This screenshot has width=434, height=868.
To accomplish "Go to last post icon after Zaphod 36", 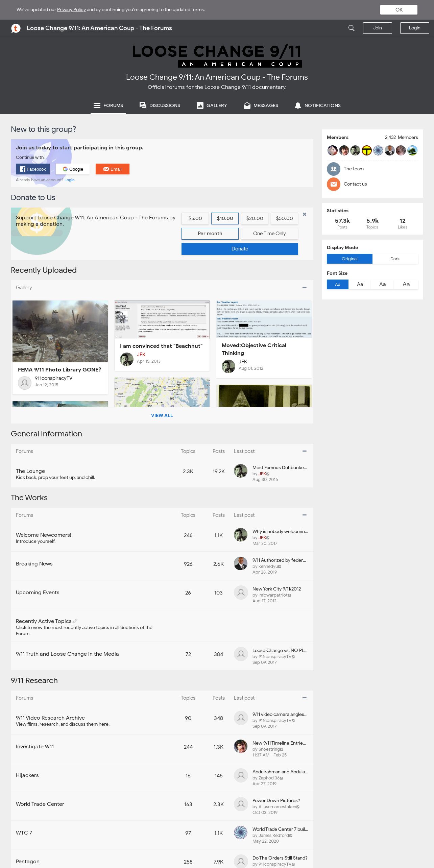I will (x=281, y=778).
